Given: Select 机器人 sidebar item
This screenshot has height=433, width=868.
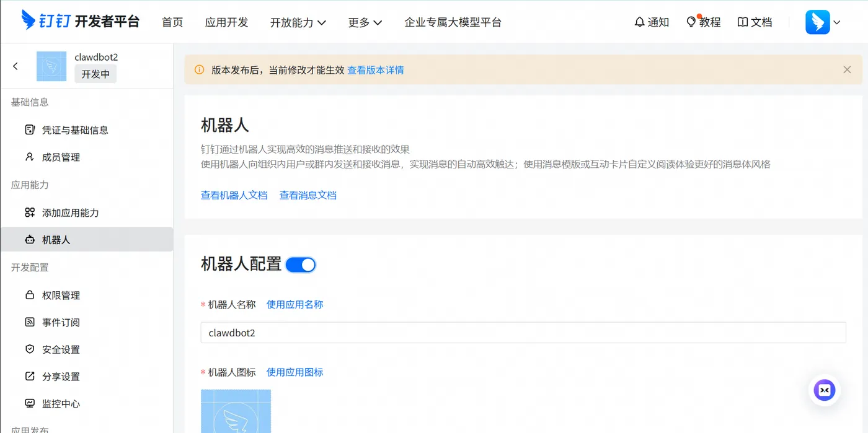Looking at the screenshot, I should (87, 240).
